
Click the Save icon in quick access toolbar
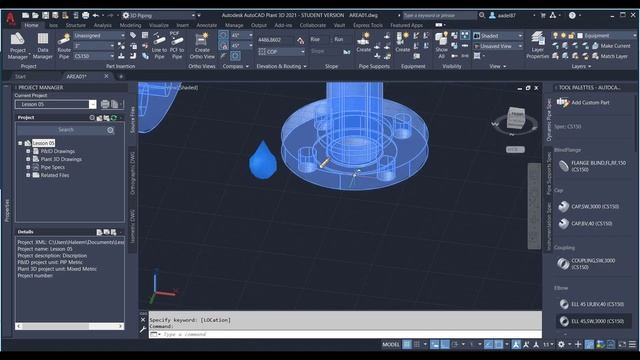[x=45, y=16]
